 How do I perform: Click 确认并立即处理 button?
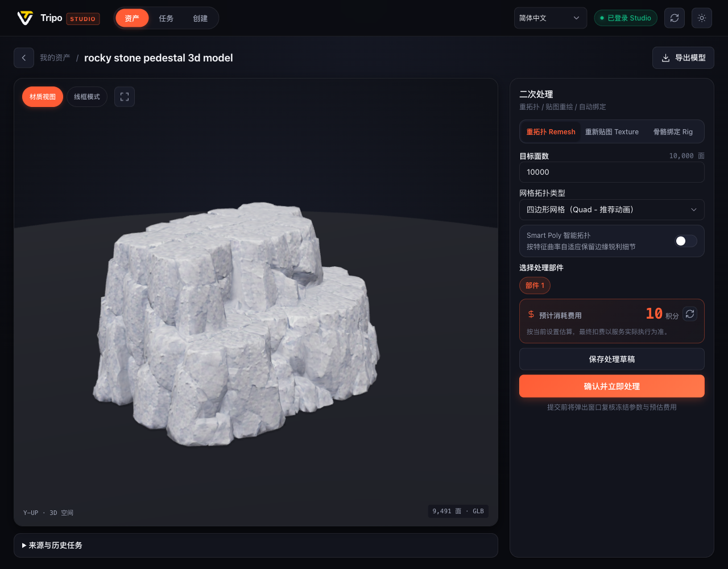(x=612, y=386)
